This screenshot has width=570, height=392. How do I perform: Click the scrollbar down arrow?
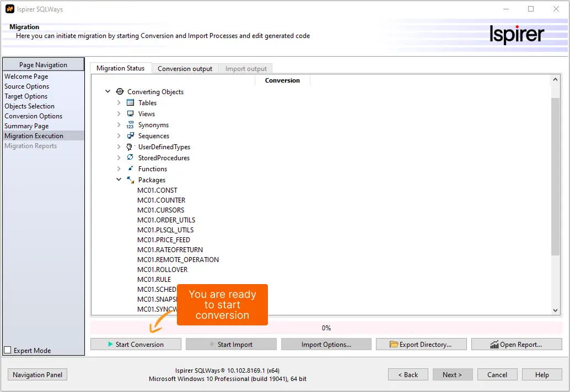point(555,311)
